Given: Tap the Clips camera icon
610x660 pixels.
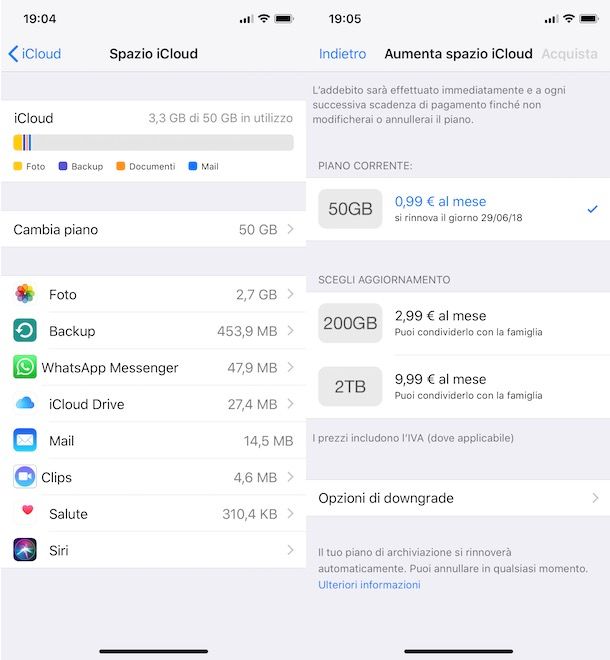Looking at the screenshot, I should pos(25,477).
